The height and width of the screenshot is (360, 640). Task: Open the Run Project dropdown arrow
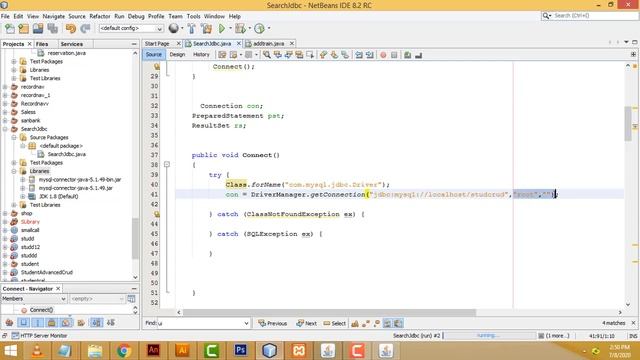(230, 28)
